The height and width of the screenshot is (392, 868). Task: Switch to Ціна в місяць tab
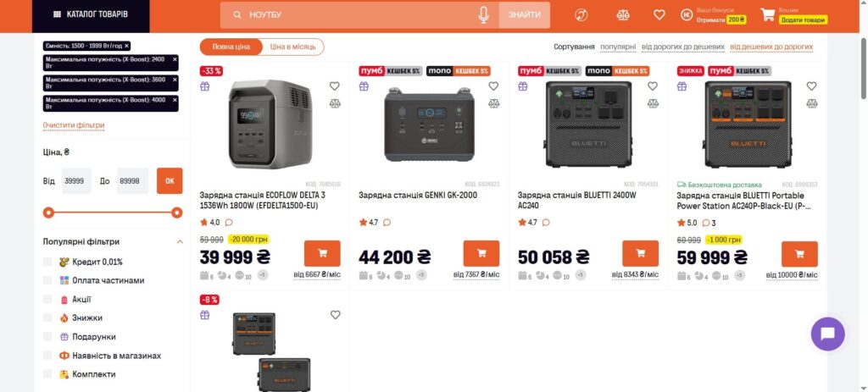(x=291, y=47)
